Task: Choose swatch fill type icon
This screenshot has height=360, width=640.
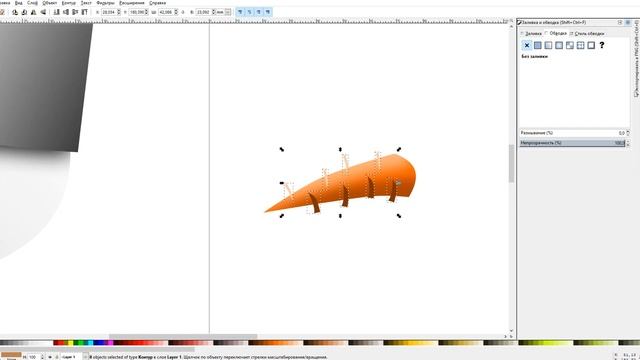Action: click(x=580, y=45)
